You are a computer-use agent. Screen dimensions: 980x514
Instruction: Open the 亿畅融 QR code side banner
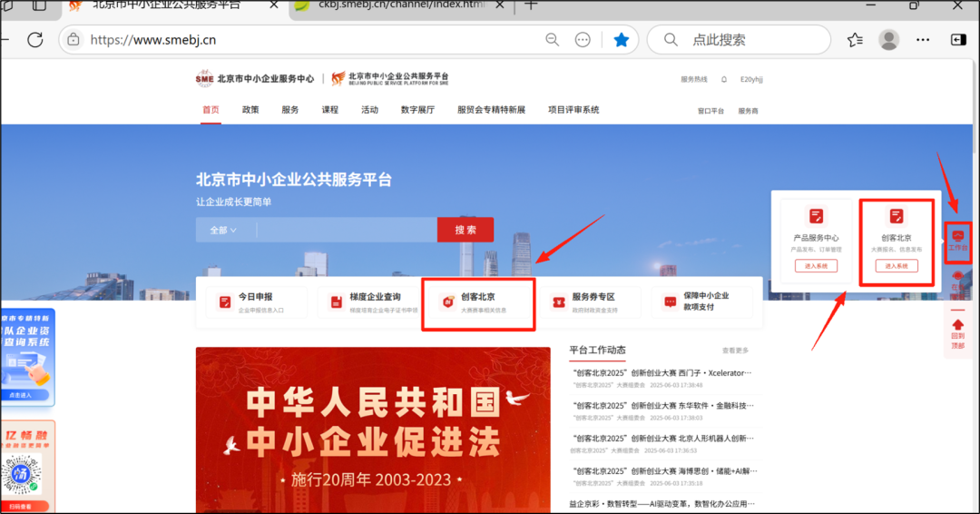point(28,467)
